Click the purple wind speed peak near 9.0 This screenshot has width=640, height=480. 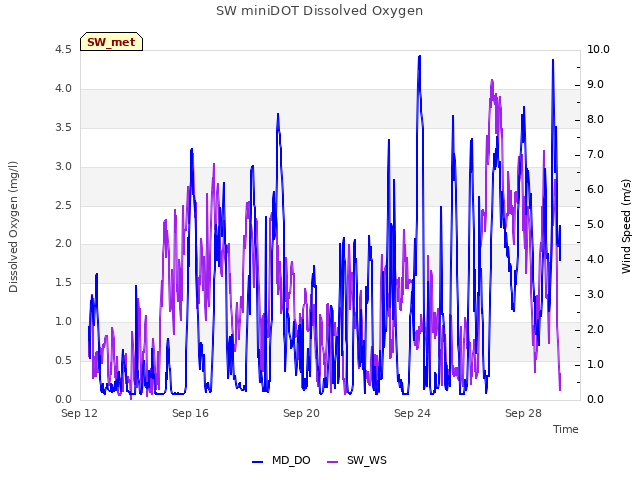click(492, 81)
